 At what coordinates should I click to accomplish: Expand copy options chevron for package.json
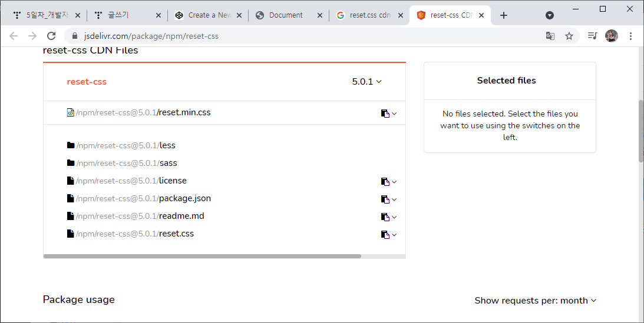(x=394, y=199)
